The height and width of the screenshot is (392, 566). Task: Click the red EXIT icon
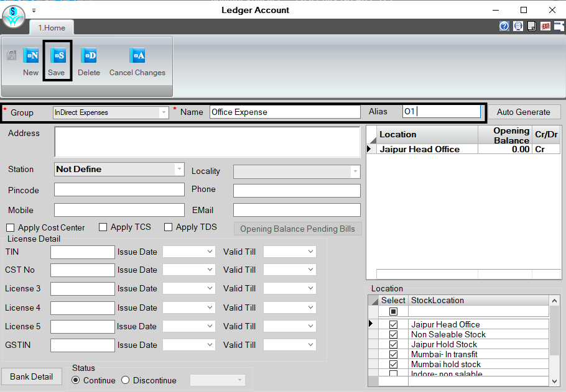[x=545, y=26]
